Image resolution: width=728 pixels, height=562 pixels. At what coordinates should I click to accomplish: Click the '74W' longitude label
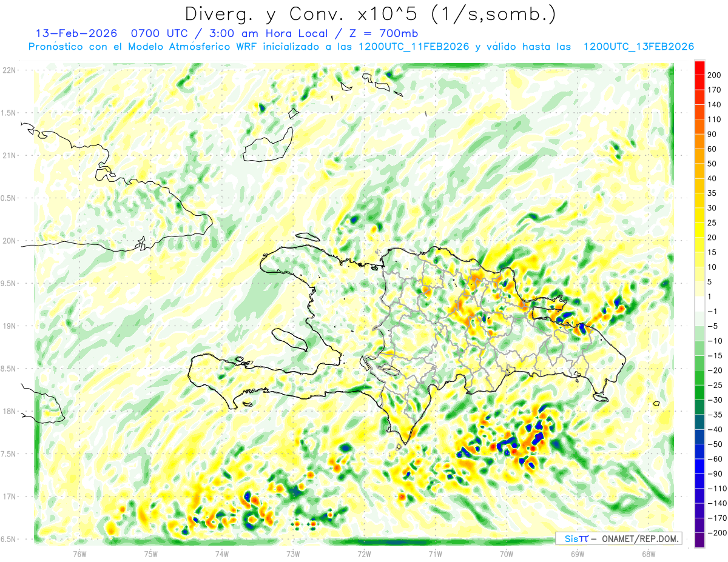[221, 554]
